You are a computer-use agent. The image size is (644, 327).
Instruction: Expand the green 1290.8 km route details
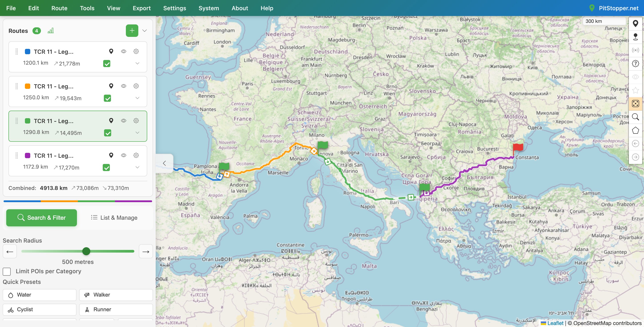coord(137,133)
